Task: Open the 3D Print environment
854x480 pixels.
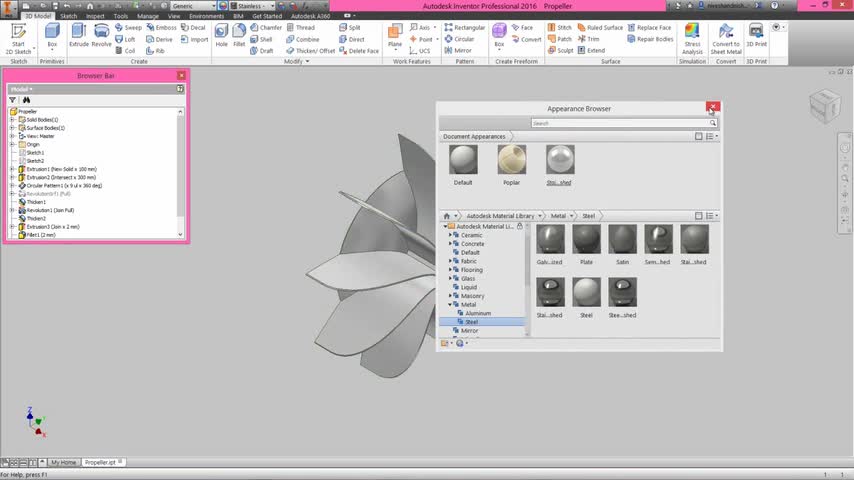Action: pyautogui.click(x=756, y=36)
